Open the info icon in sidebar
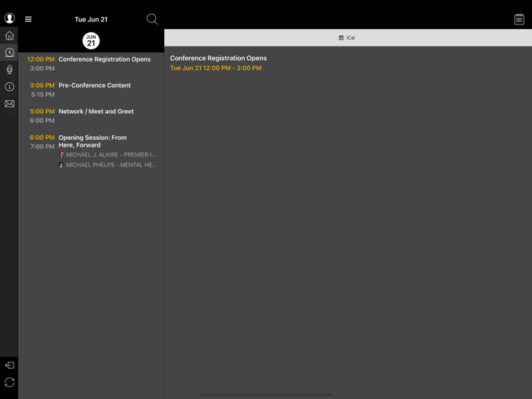Viewport: 532px width, 399px height. coord(9,87)
